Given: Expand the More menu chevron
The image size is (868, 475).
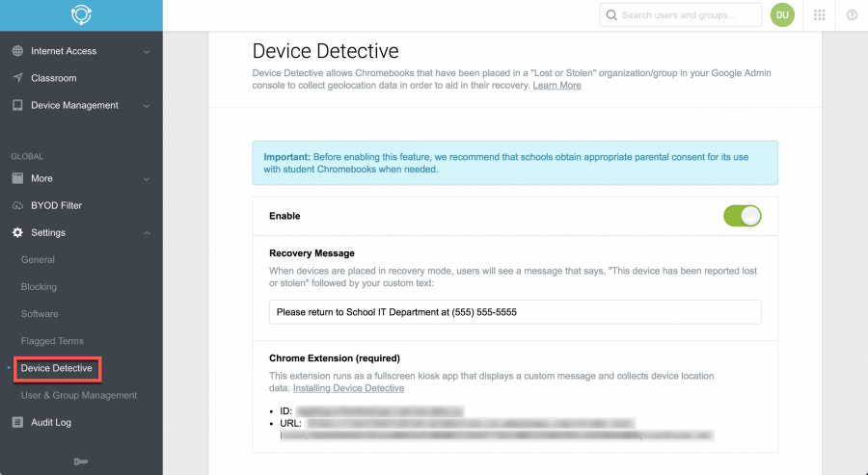Looking at the screenshot, I should [x=147, y=178].
